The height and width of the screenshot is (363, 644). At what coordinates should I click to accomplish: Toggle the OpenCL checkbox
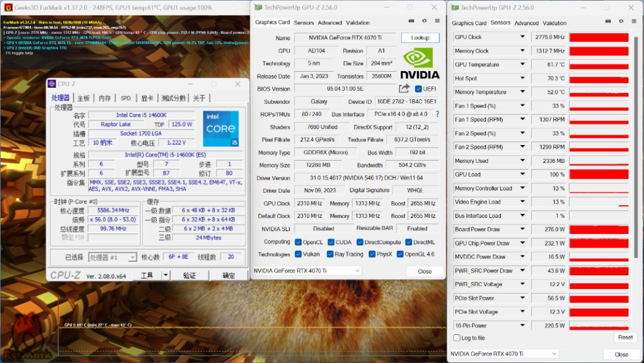(x=298, y=242)
